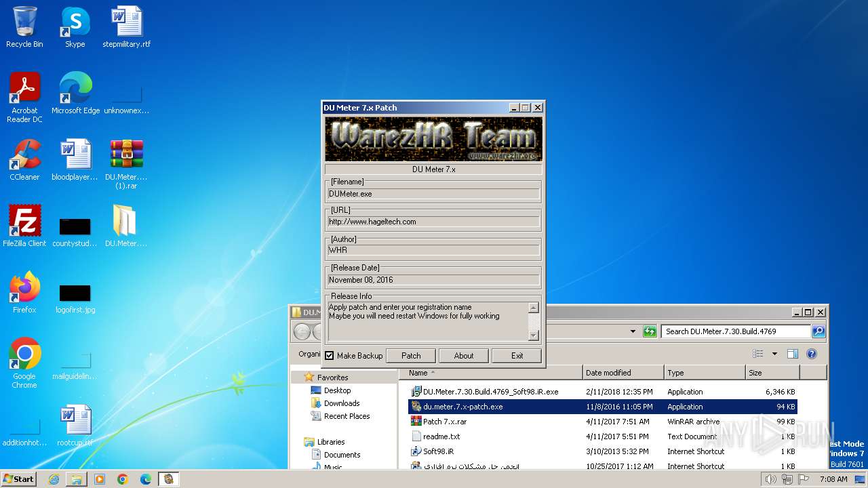Sort by Name column header

click(490, 373)
